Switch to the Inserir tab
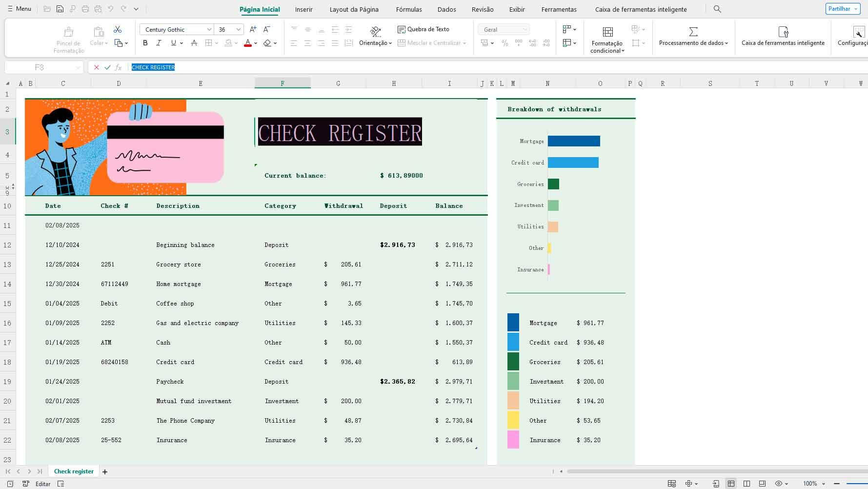Screen dimensions: 868x489 point(303,9)
